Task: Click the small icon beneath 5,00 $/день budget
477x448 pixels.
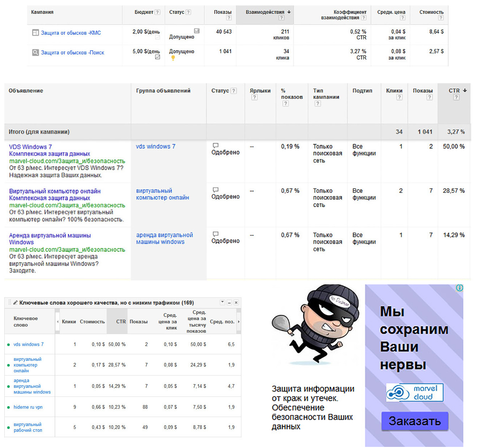Action: pyautogui.click(x=157, y=57)
